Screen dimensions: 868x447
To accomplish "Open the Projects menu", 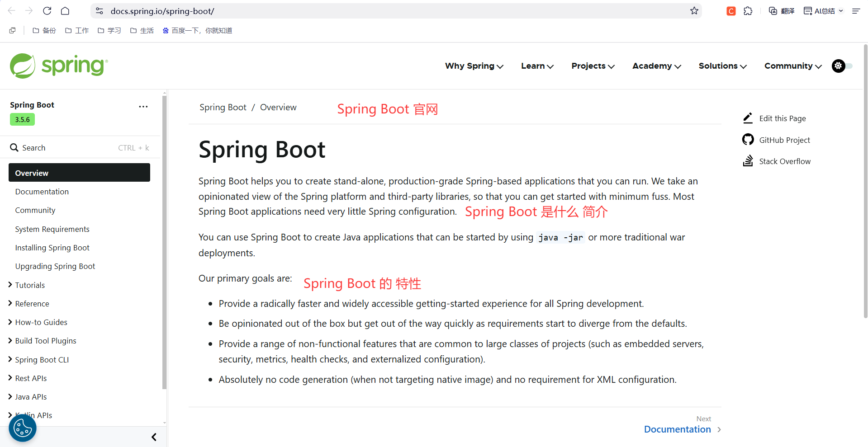I will [593, 66].
